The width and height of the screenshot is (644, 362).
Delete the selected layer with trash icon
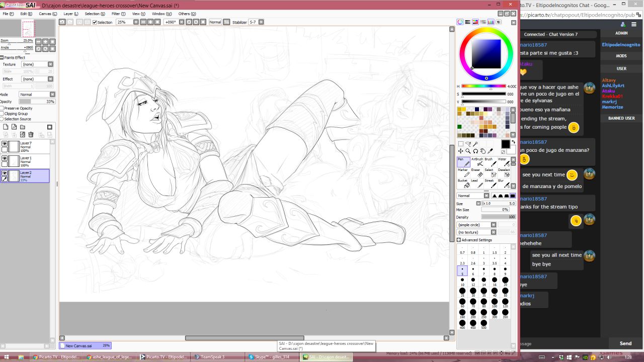coord(31,135)
